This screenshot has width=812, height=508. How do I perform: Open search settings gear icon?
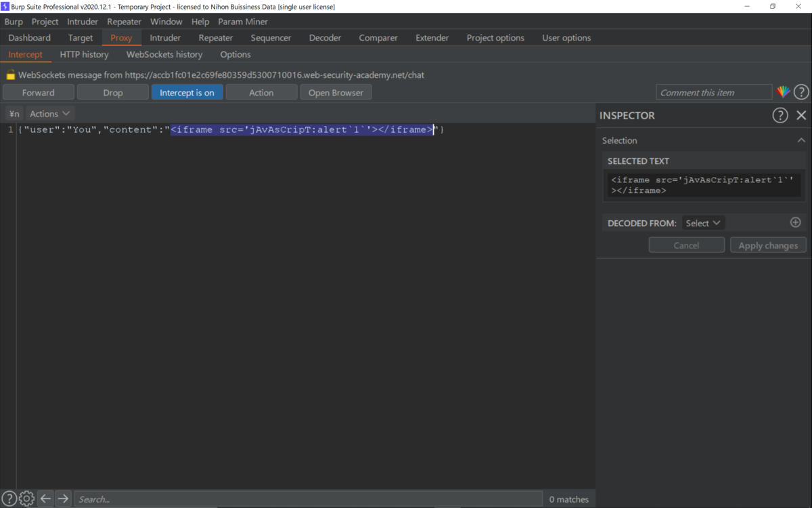[26, 499]
